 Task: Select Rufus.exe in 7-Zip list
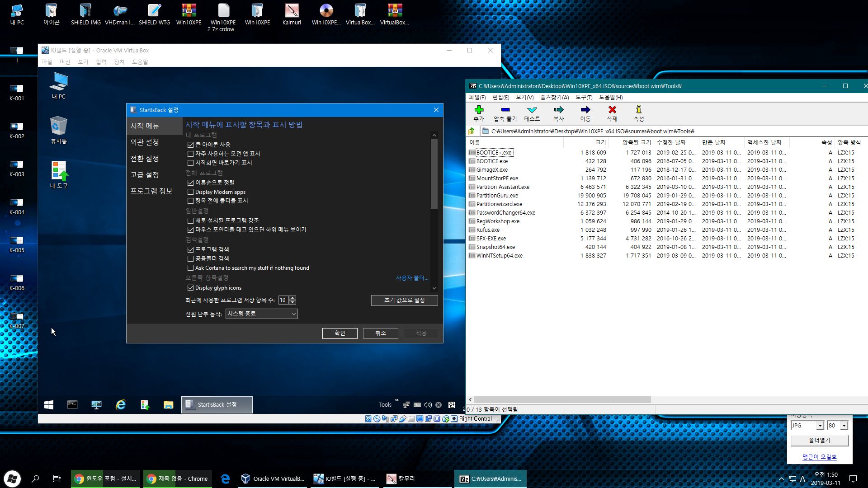click(x=488, y=230)
